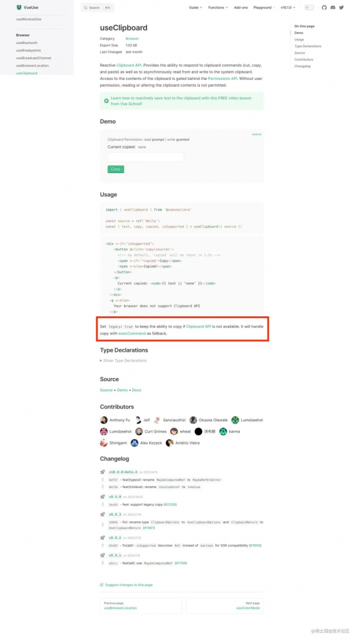
Task: Click the Vue School play icon
Action: click(x=106, y=101)
